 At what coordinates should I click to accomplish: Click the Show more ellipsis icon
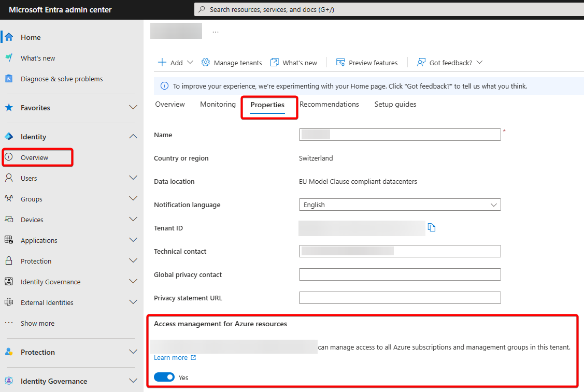point(9,323)
